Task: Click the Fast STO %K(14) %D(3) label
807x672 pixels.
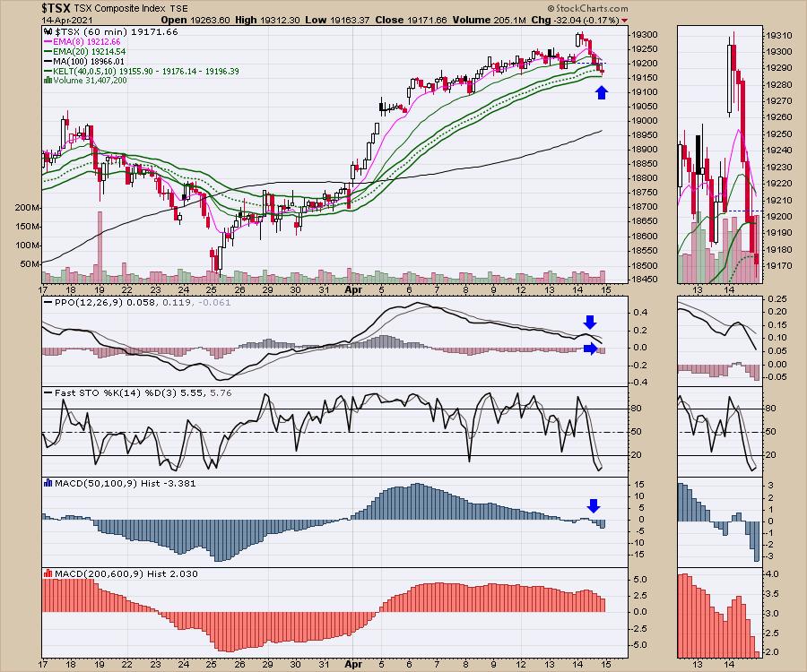Action: click(x=107, y=393)
